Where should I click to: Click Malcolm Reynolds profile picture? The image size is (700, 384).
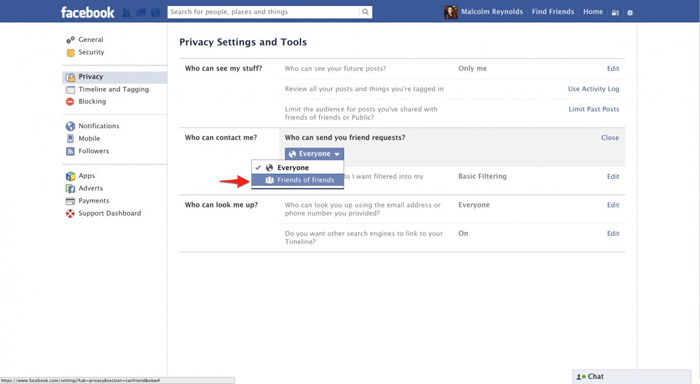pyautogui.click(x=450, y=12)
